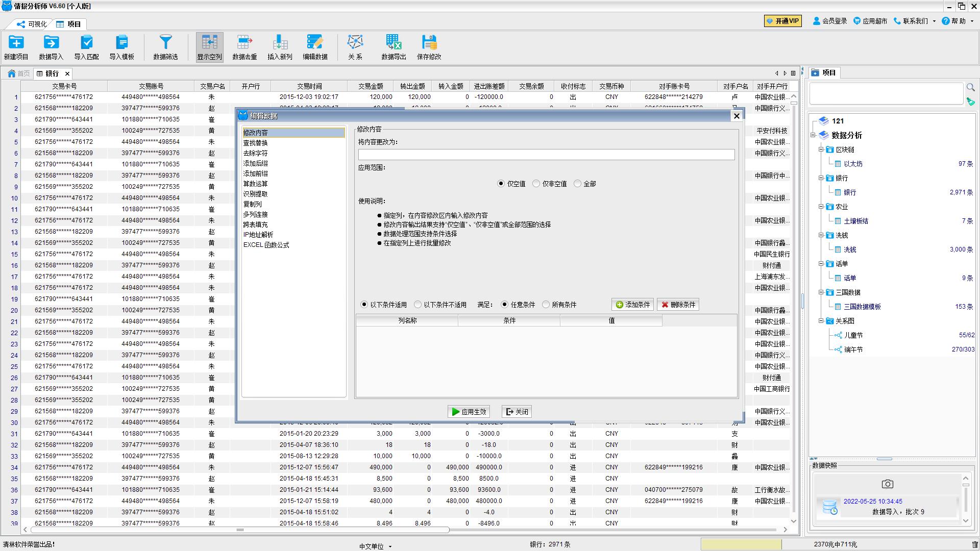Open the 数据导入 tool
This screenshot has width=980, height=551.
coord(51,47)
